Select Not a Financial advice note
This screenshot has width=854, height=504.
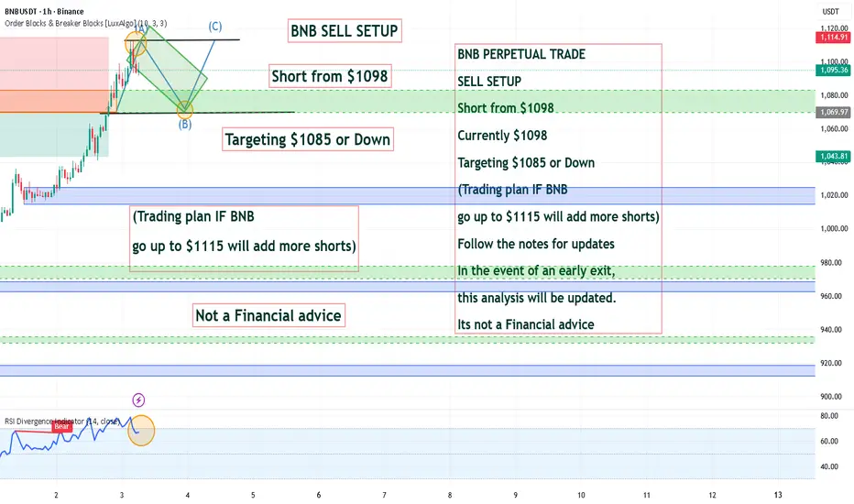click(x=268, y=316)
